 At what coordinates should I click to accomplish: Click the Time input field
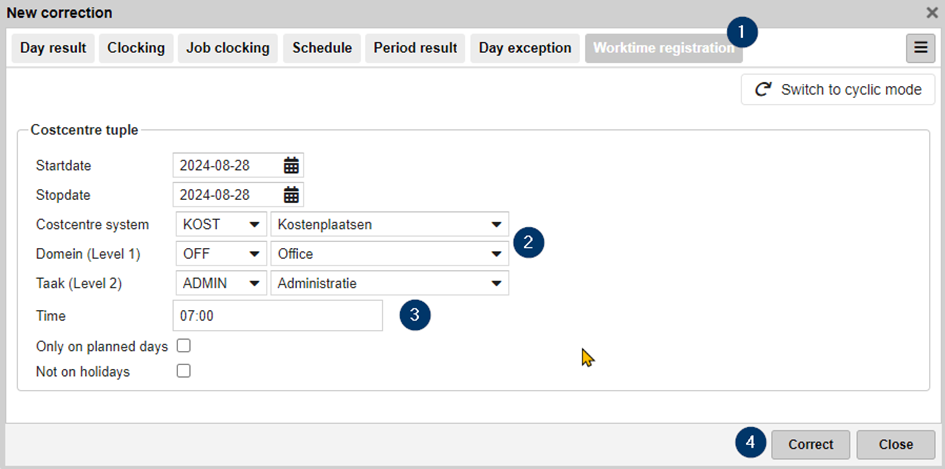coord(277,316)
